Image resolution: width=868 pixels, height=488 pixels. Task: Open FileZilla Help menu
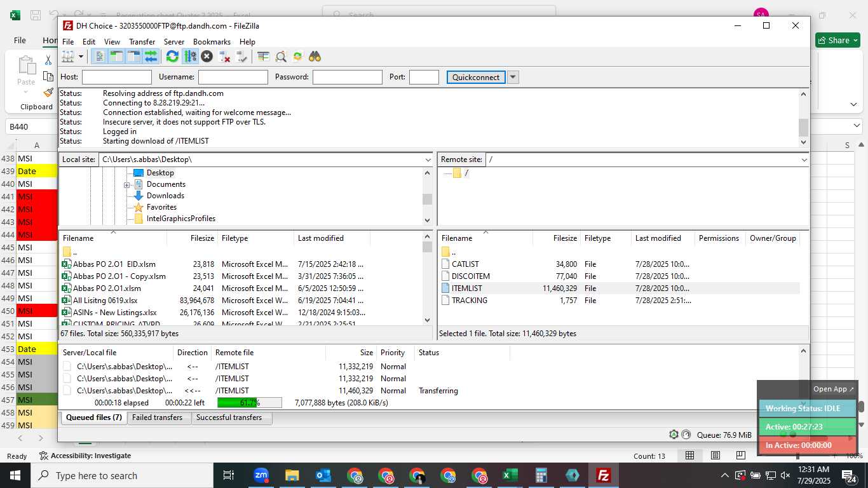tap(247, 42)
